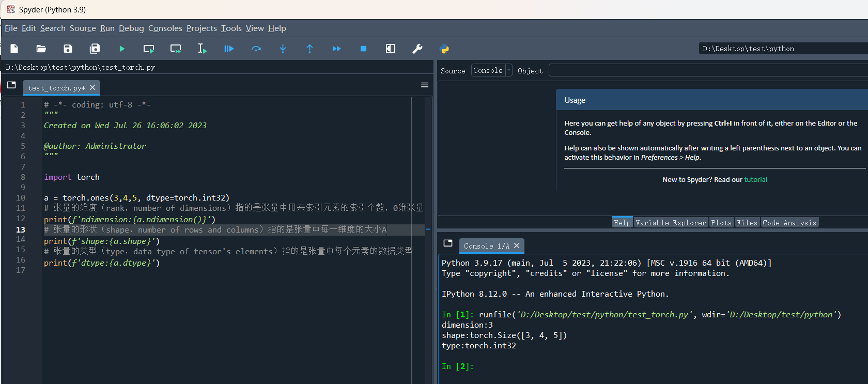
Task: Run selection or current line
Action: (x=202, y=49)
